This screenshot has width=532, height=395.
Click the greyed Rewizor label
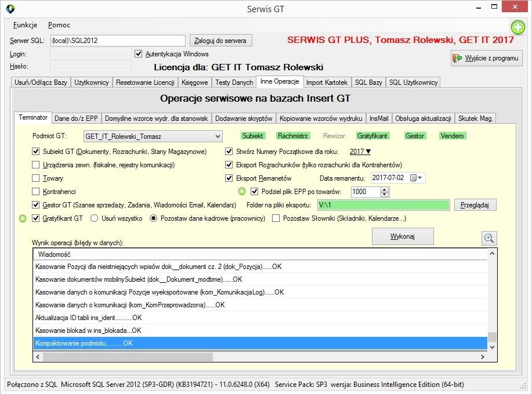click(334, 136)
